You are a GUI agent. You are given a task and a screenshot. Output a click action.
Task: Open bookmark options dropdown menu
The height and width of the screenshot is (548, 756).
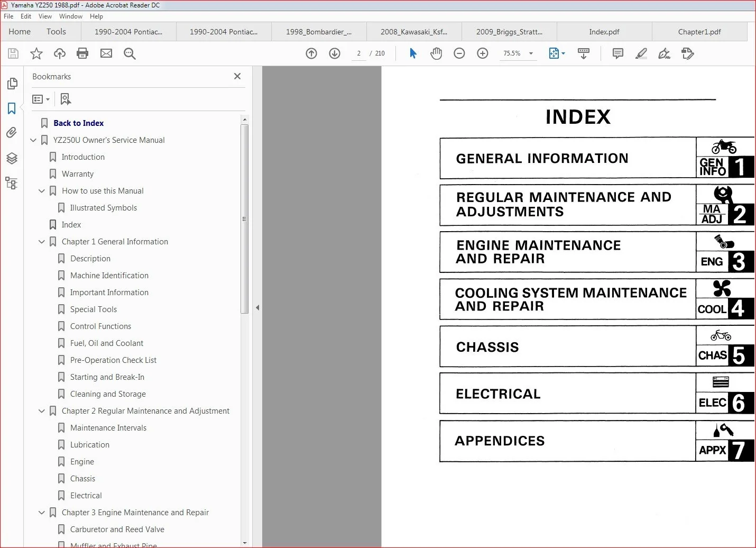[x=41, y=99]
